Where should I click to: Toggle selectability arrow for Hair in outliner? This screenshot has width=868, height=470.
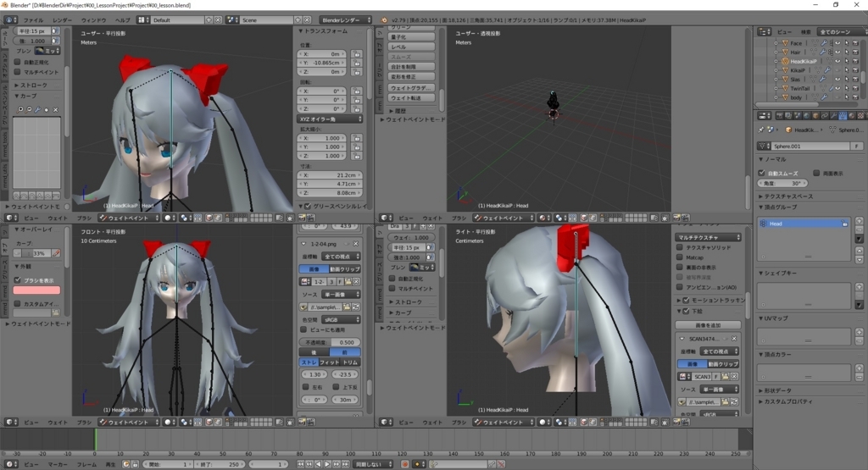(847, 52)
